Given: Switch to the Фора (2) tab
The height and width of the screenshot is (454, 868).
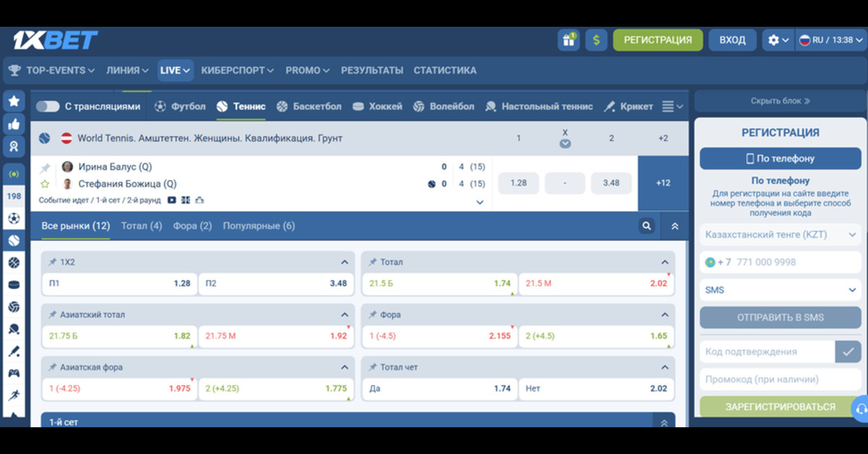Looking at the screenshot, I should pyautogui.click(x=192, y=226).
